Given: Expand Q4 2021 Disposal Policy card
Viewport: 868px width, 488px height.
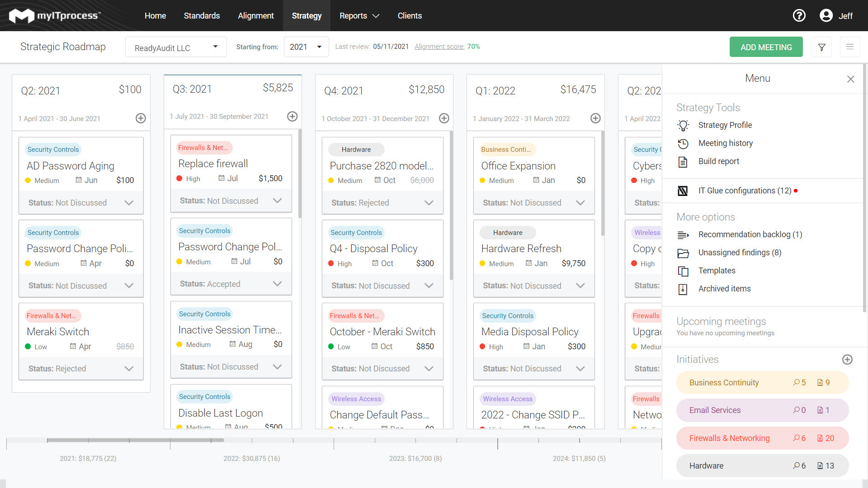Looking at the screenshot, I should tap(429, 285).
